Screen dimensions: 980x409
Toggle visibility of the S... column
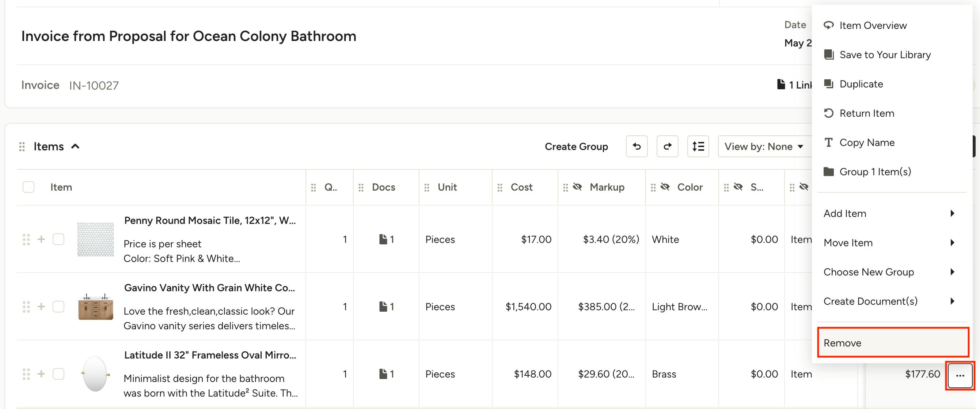point(738,187)
